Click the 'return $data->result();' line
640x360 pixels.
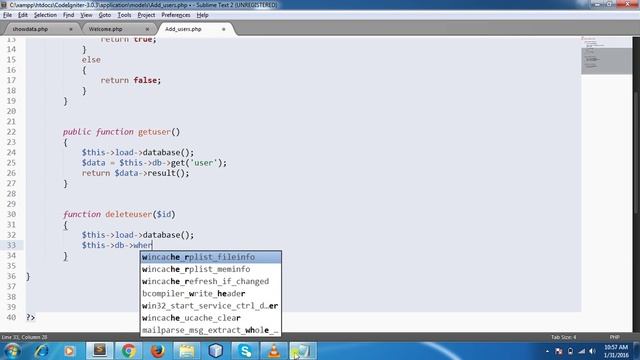click(136, 173)
